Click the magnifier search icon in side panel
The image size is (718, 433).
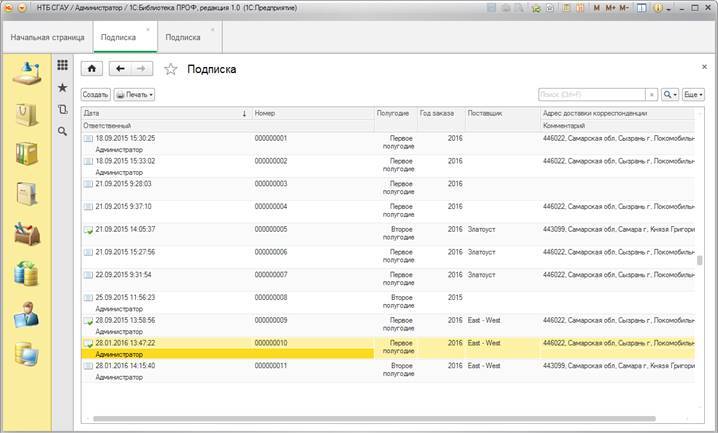click(62, 131)
